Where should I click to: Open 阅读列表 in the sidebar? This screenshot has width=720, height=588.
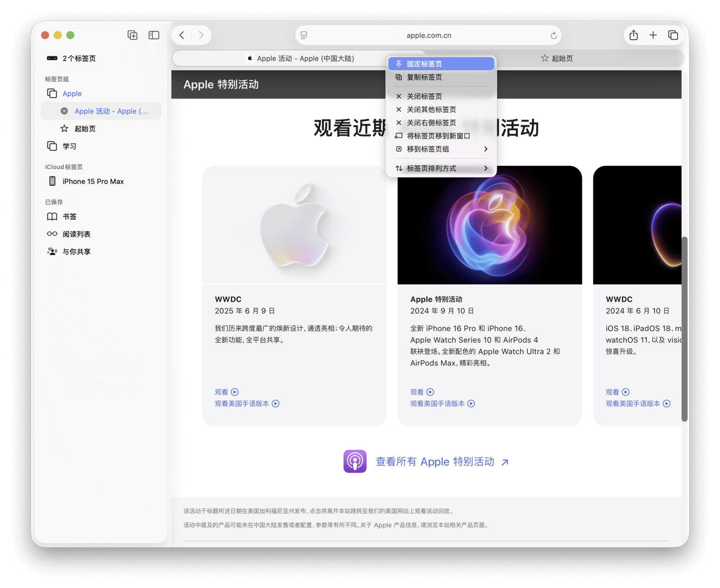click(76, 234)
